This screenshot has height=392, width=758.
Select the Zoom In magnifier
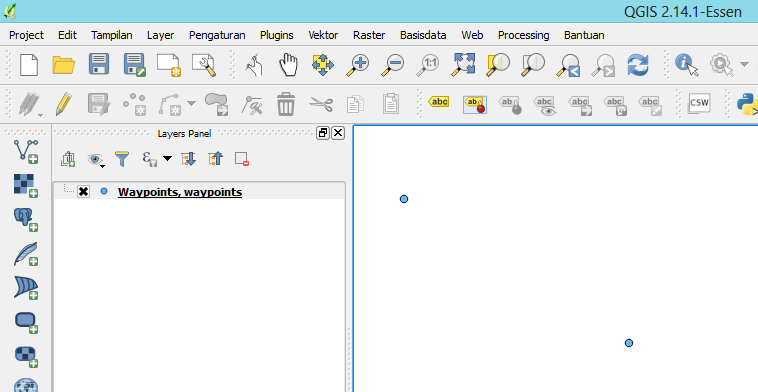pos(358,65)
